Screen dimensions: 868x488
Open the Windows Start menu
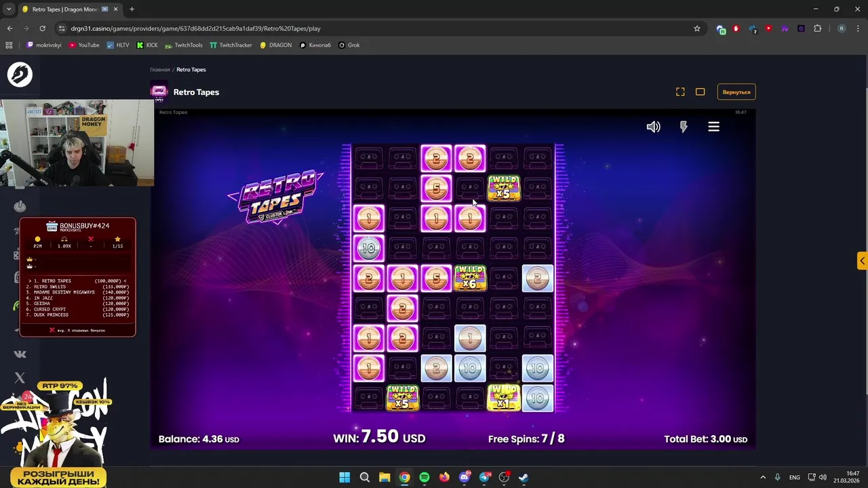(x=344, y=477)
